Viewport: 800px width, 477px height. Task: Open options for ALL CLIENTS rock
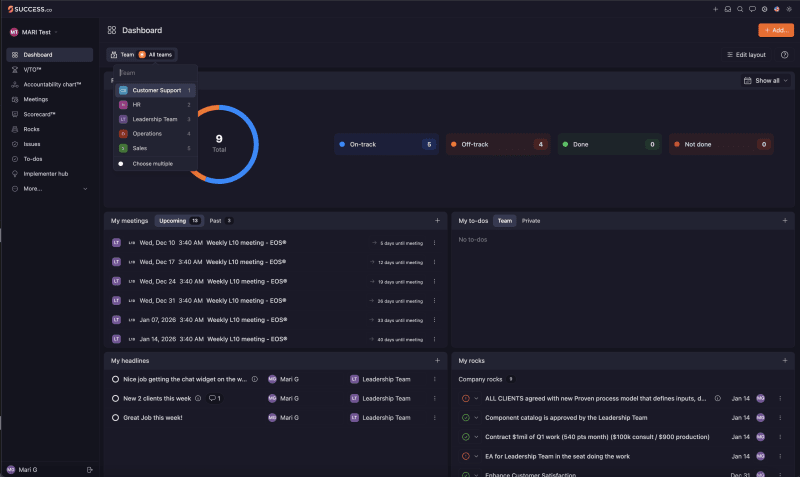click(780, 398)
